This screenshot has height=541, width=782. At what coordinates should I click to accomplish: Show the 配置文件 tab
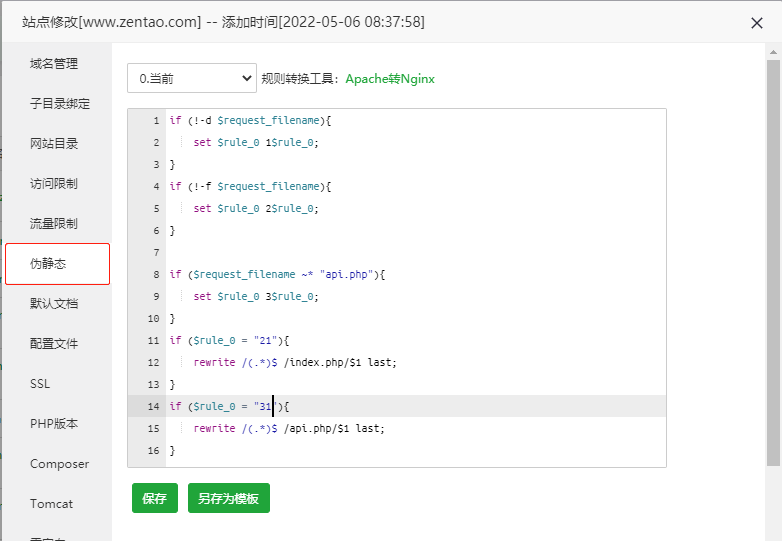[x=54, y=344]
